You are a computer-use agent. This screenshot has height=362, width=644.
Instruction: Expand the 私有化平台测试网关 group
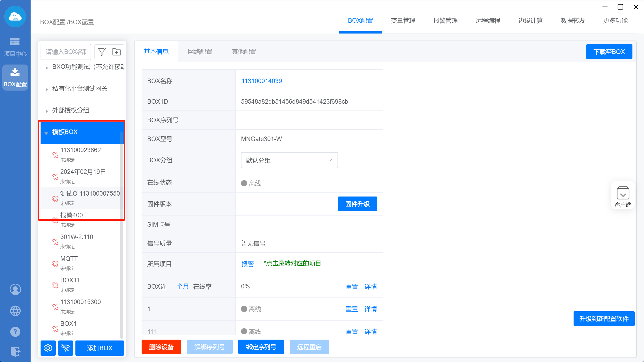click(47, 89)
